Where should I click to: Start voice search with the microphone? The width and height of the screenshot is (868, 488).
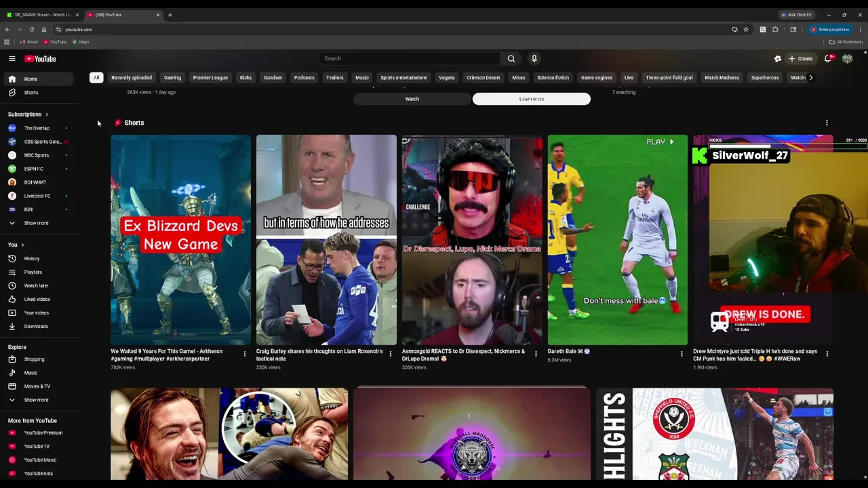[534, 58]
